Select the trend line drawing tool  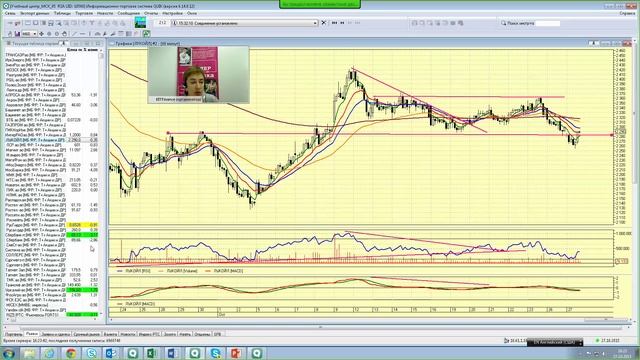click(74, 33)
